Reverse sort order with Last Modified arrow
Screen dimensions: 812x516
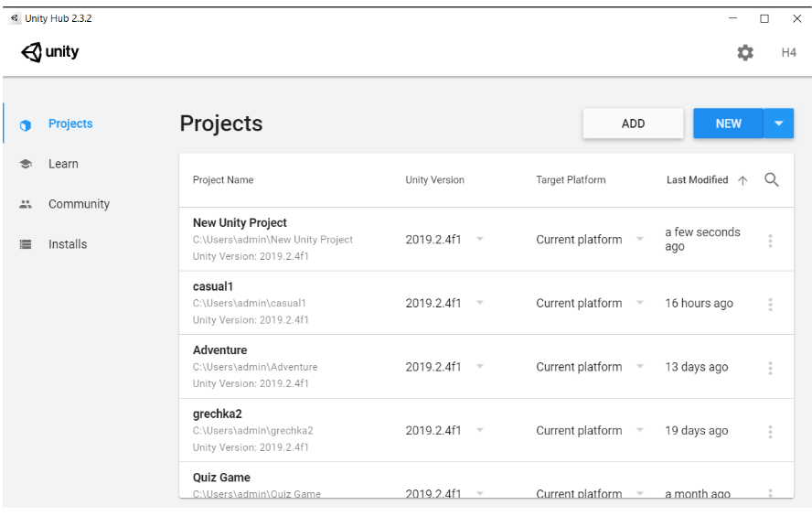(743, 180)
